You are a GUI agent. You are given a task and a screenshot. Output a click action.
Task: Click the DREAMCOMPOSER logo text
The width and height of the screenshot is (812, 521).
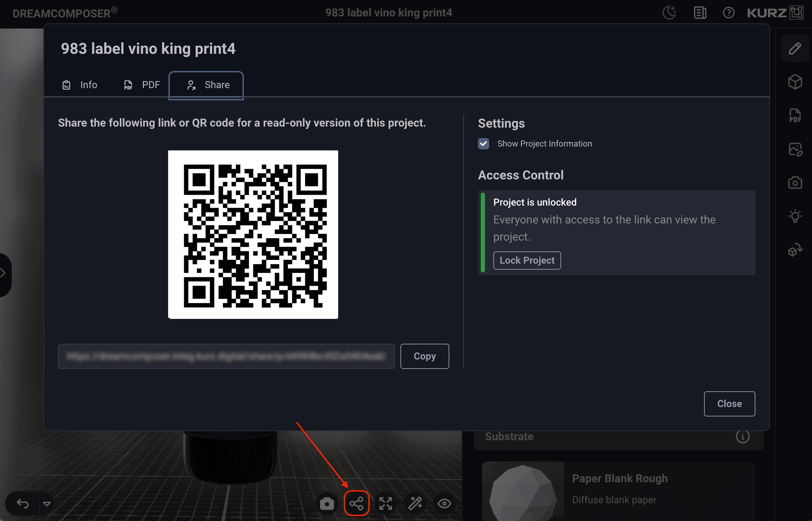tap(65, 13)
